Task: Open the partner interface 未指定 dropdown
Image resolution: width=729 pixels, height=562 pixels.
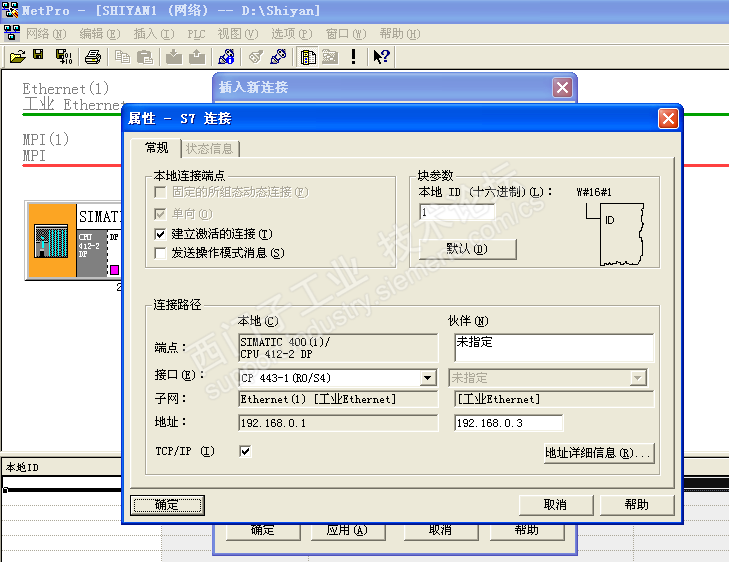Action: pyautogui.click(x=638, y=378)
